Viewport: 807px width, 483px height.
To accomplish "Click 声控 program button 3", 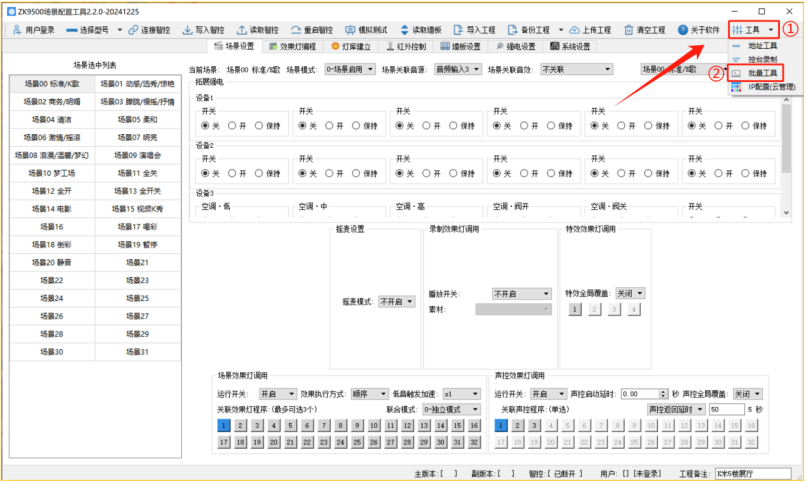I will (x=534, y=425).
